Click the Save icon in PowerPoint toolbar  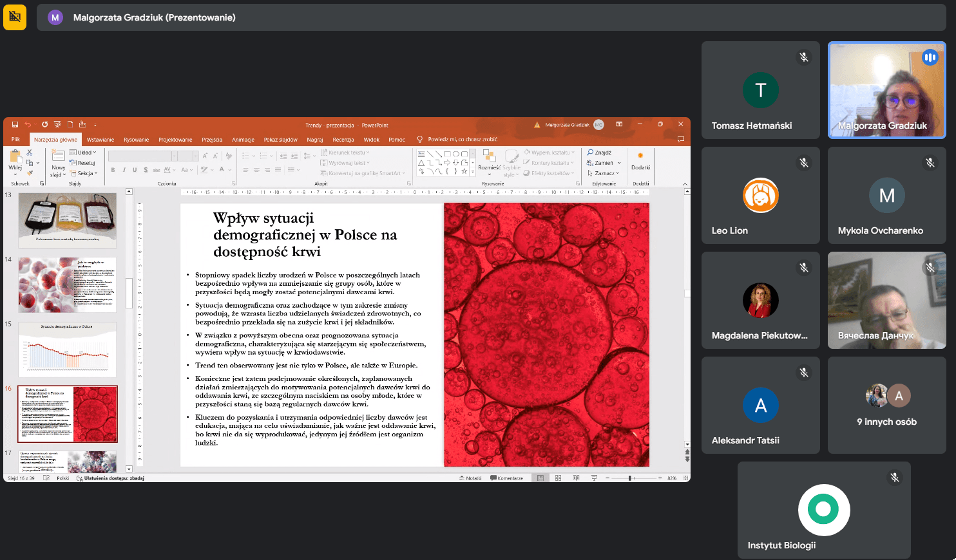[x=15, y=124]
